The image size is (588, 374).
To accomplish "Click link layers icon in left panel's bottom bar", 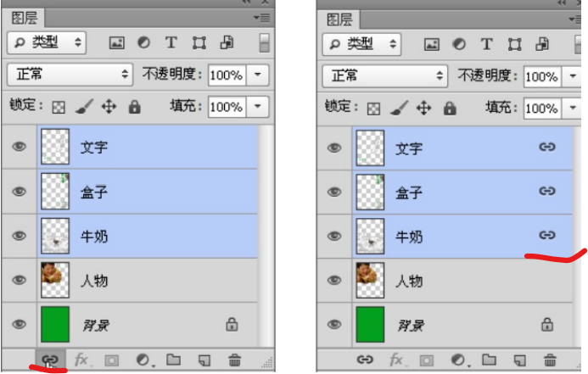I will pos(51,360).
